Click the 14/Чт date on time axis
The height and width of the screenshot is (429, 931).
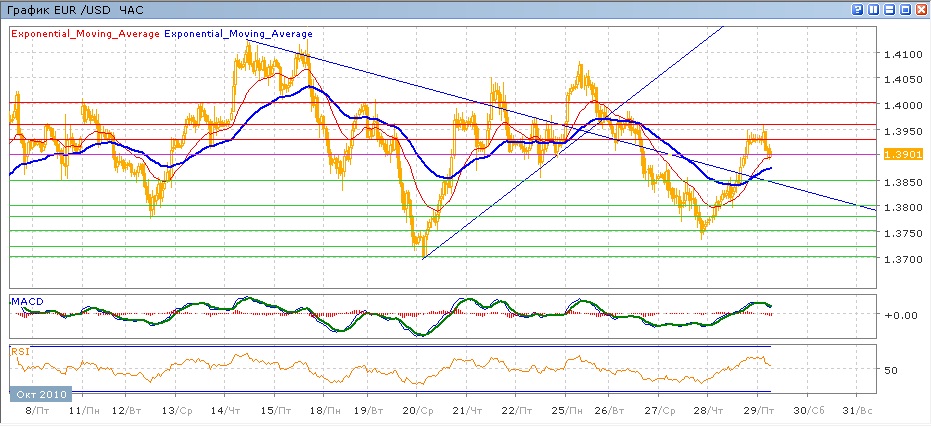(227, 411)
